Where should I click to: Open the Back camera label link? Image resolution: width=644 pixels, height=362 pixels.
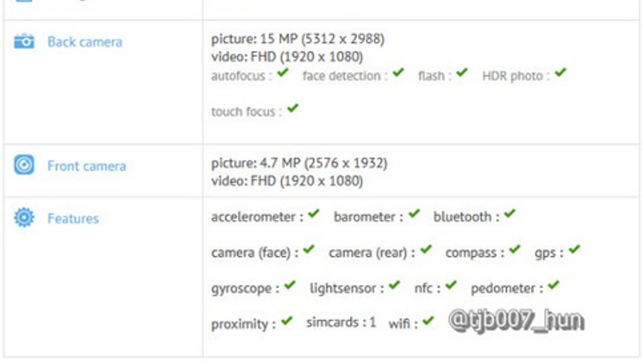(85, 42)
